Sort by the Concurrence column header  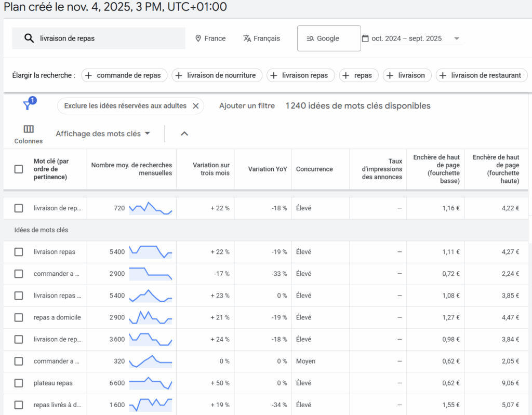click(314, 169)
